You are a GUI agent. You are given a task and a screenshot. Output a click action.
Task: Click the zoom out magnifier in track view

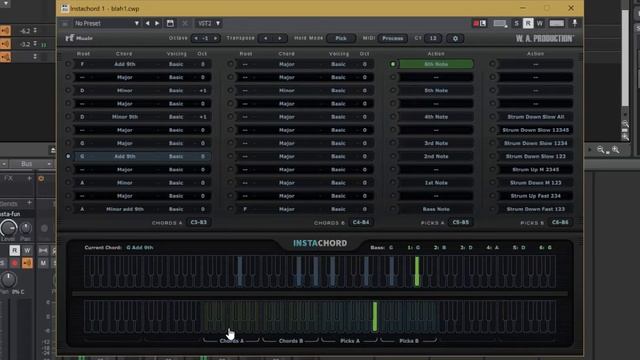[601, 150]
